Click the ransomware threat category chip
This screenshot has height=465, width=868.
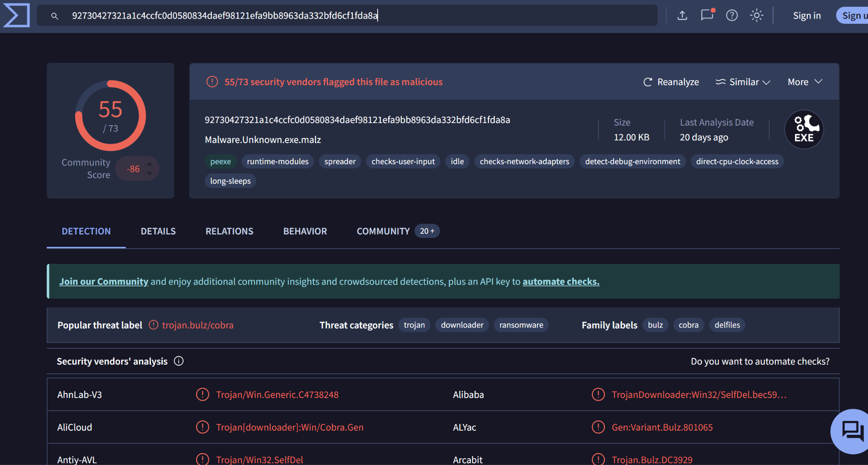coord(521,325)
